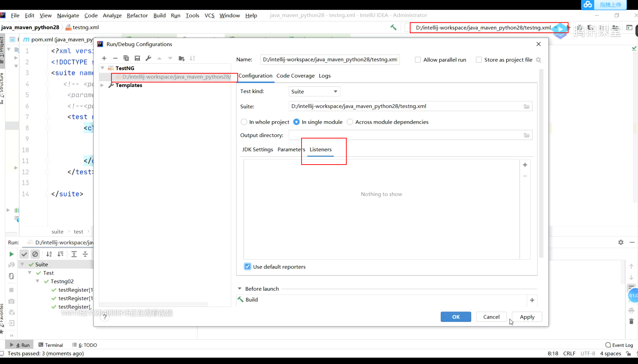Image resolution: width=638 pixels, height=364 pixels.
Task: Open Run tool window settings gear
Action: pos(621,242)
